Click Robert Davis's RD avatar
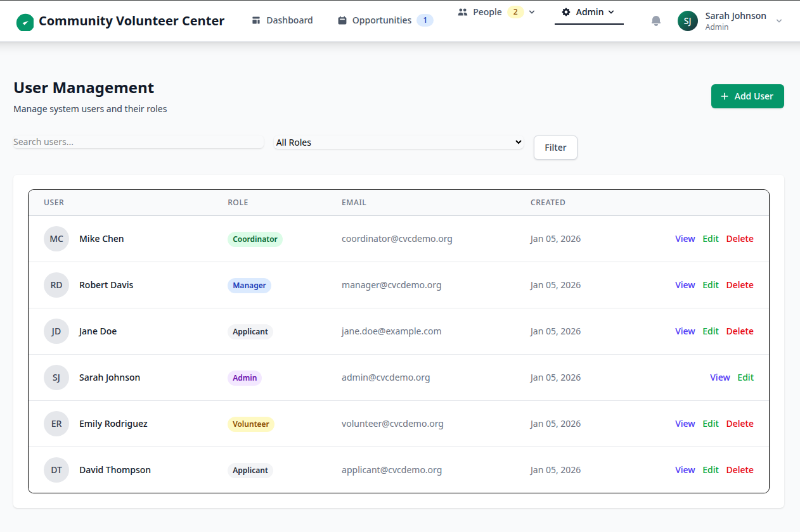Screen dimensions: 800x532 [x=56, y=285]
